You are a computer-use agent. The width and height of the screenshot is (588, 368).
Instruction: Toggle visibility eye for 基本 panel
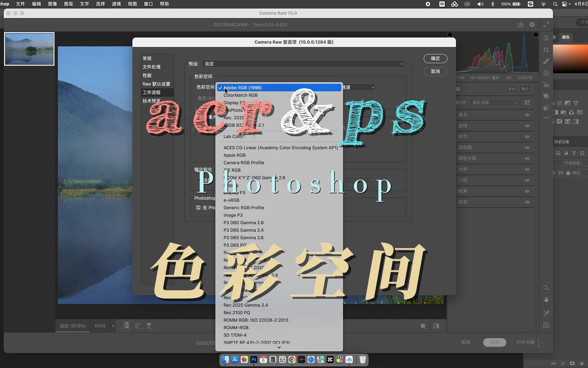(527, 115)
